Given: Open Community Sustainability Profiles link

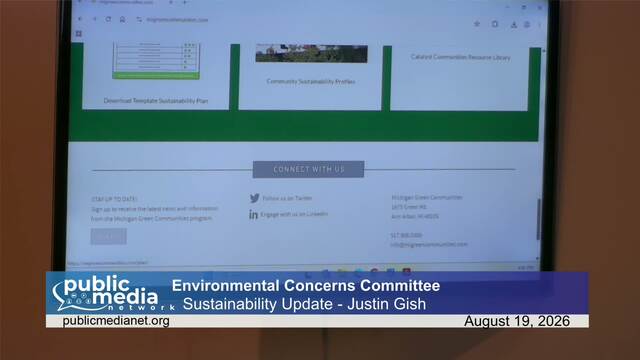Looking at the screenshot, I should point(311,81).
